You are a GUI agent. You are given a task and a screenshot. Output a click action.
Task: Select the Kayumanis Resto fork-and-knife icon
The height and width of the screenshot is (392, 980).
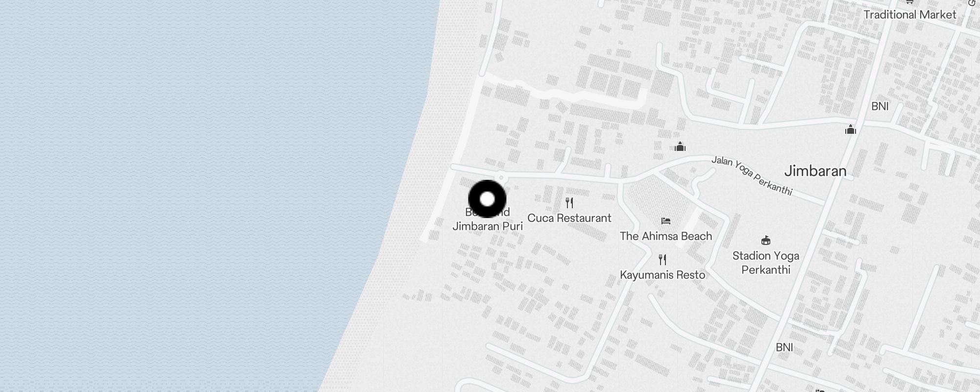pos(662,259)
